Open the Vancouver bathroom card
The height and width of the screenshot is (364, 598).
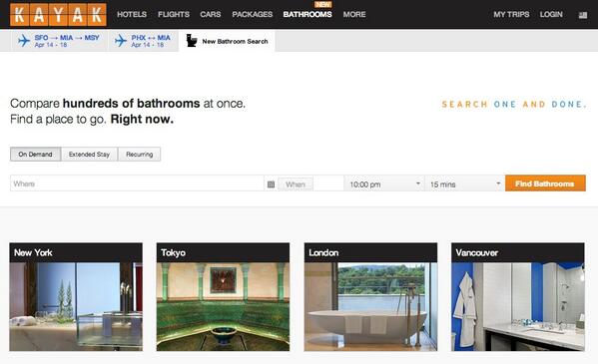pos(518,297)
